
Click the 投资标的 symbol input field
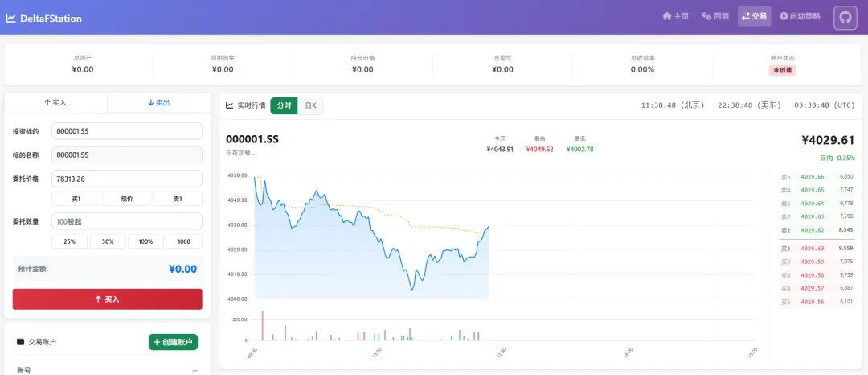pos(126,131)
